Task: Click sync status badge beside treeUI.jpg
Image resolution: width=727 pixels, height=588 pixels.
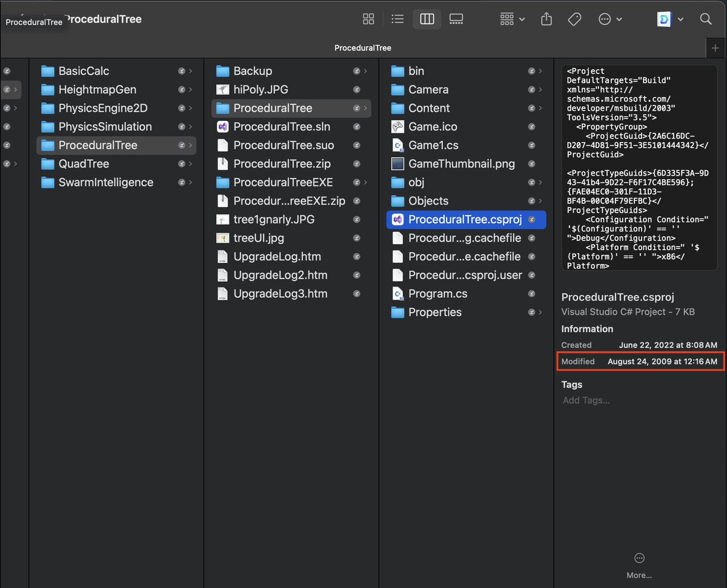Action: point(356,238)
